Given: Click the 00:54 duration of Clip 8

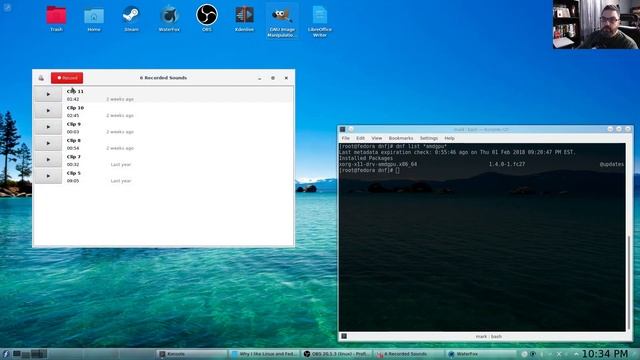Looking at the screenshot, I should (73, 148).
